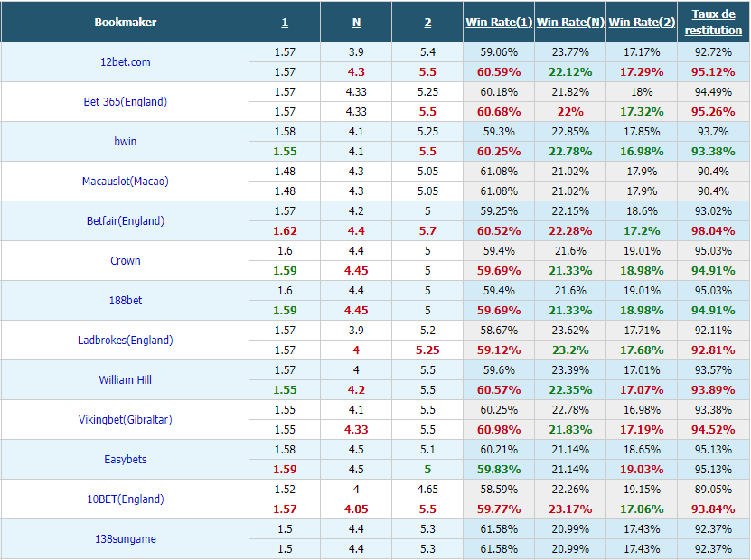
Task: Select Vikingbet's red 4.33 draw odds
Action: 356,429
